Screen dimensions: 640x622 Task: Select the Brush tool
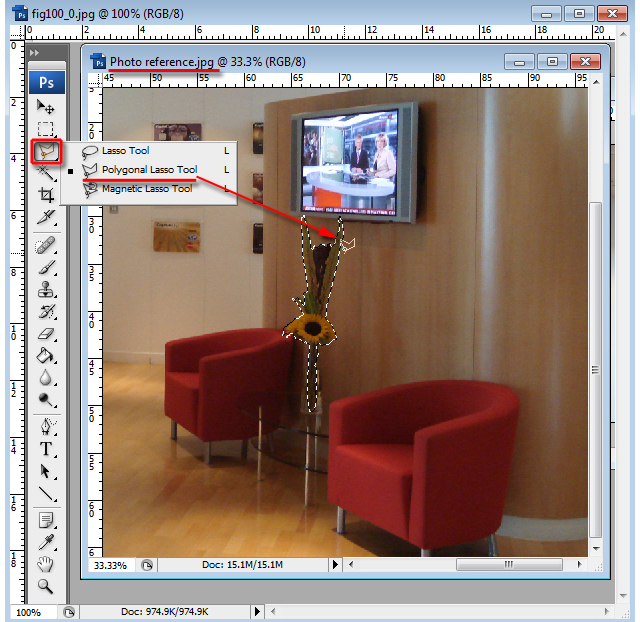46,267
